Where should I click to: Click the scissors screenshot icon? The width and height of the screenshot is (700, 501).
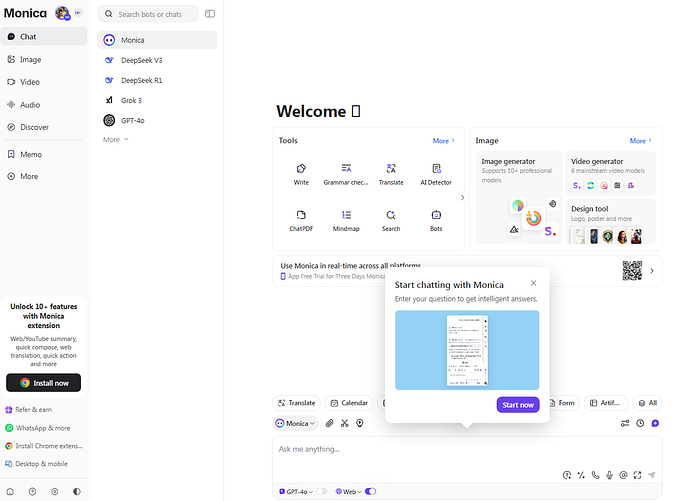345,423
